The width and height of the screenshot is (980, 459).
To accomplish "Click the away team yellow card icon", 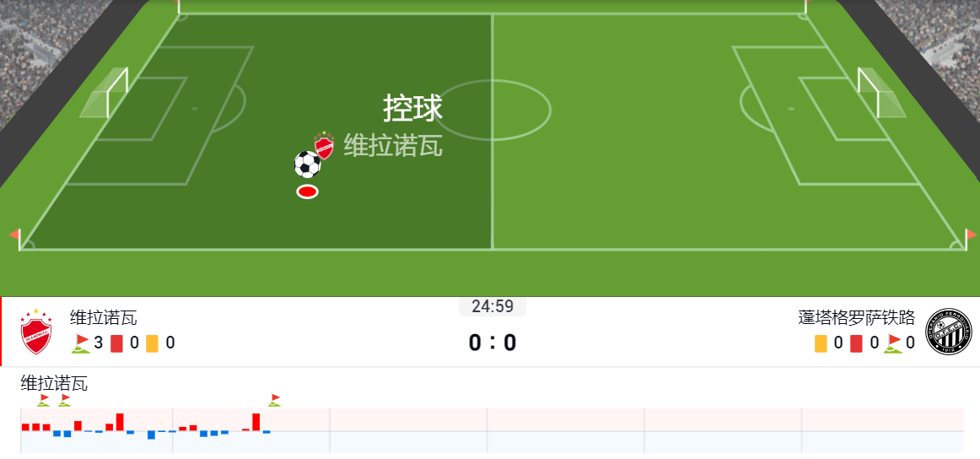I will [820, 343].
